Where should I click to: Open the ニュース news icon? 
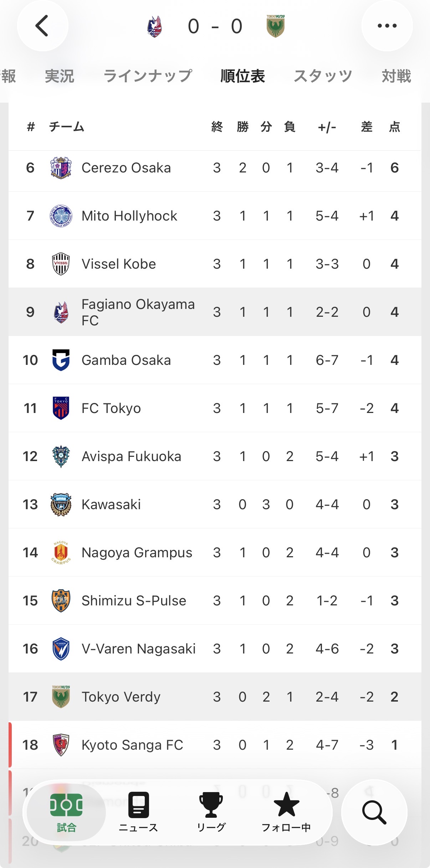[x=138, y=813]
